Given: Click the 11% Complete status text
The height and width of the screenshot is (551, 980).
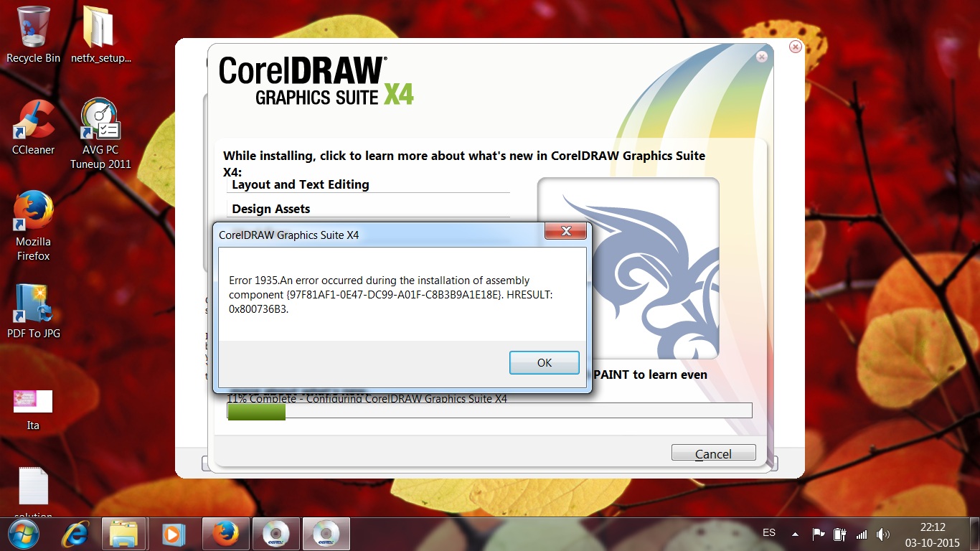Looking at the screenshot, I should (367, 398).
